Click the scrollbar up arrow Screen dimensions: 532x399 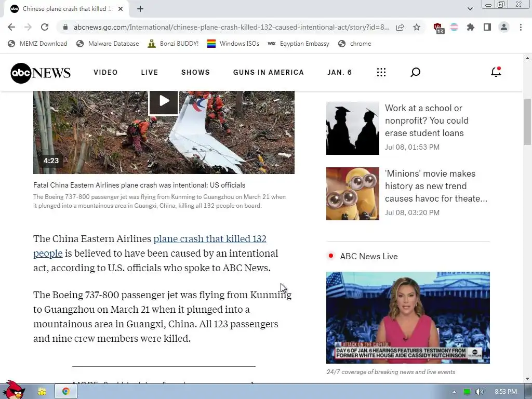tap(527, 58)
